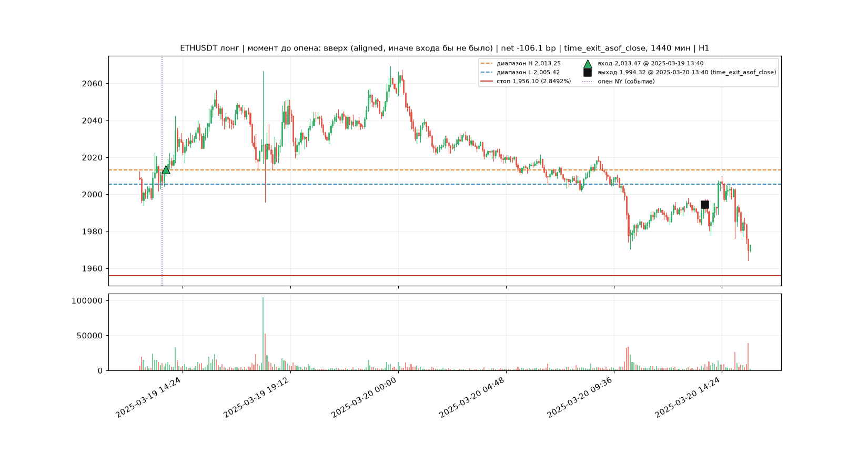
Task: Click the red stop line sample in the legend
Action: coord(487,82)
